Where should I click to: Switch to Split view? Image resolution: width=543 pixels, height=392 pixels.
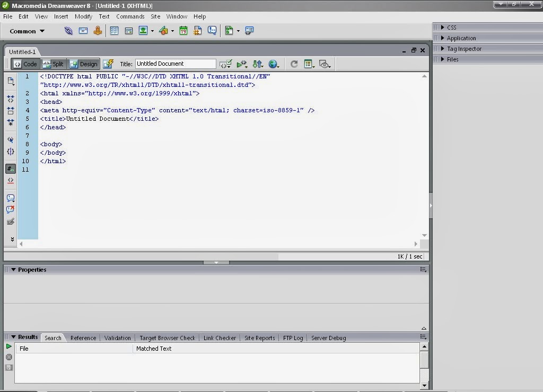point(53,64)
